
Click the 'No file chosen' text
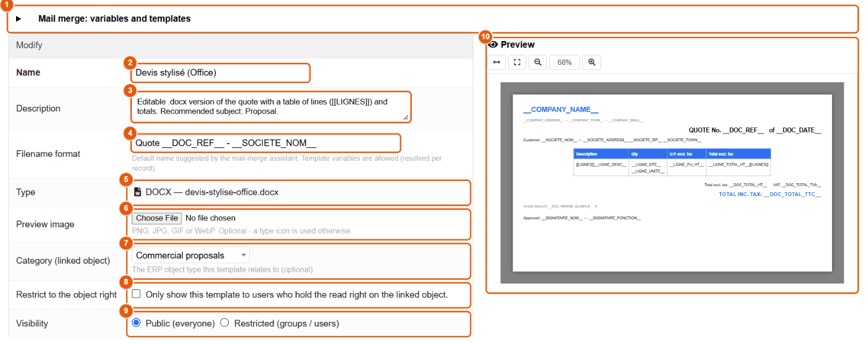[210, 218]
